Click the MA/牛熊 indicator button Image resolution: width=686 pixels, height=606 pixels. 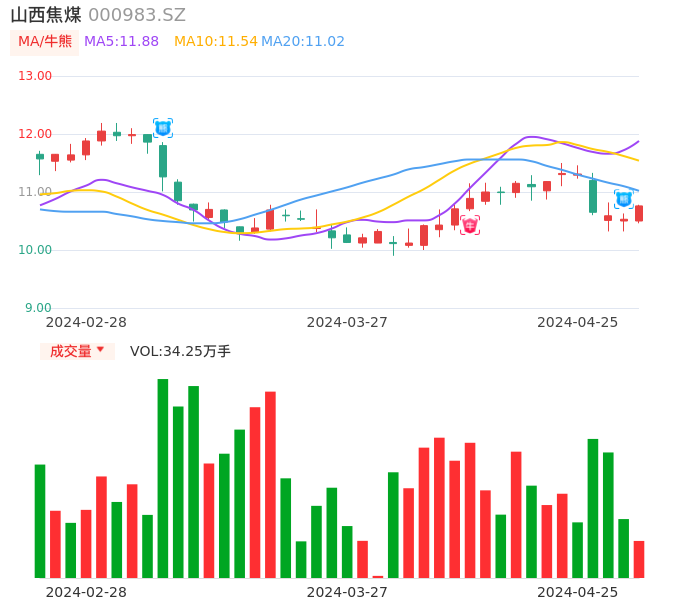[x=45, y=42]
